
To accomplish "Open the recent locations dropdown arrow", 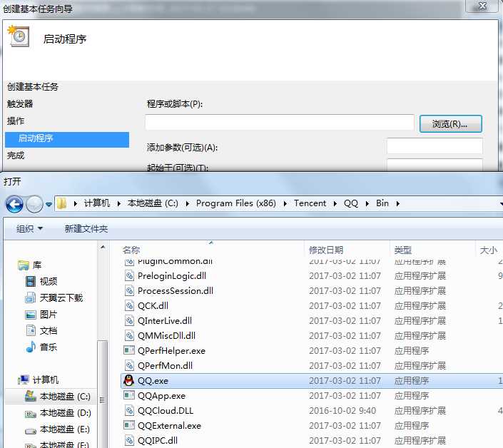I will [49, 204].
